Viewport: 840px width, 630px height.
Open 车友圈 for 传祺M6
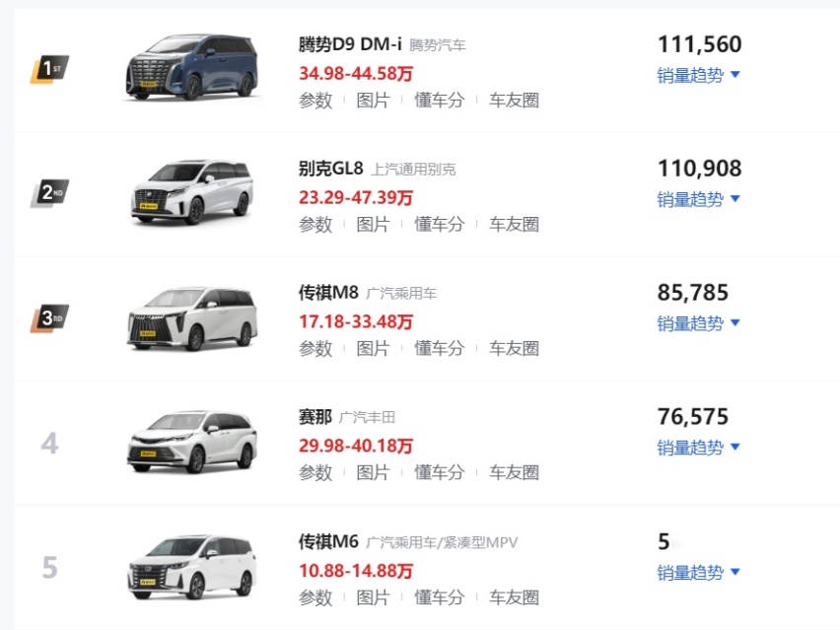pyautogui.click(x=514, y=597)
